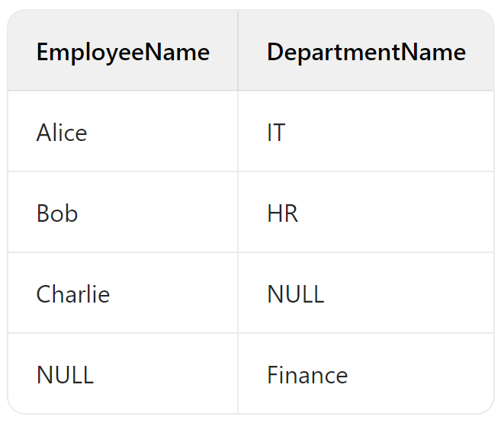Click the NULL department cell beside Charlie
This screenshot has height=423, width=504.
point(366,293)
